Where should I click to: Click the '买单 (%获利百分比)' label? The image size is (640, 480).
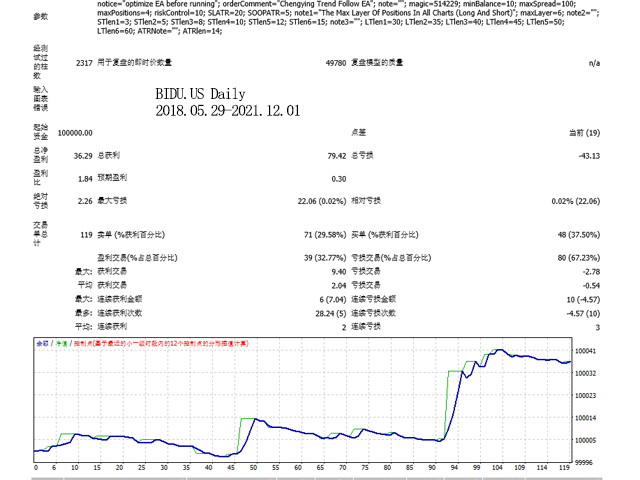coord(384,235)
